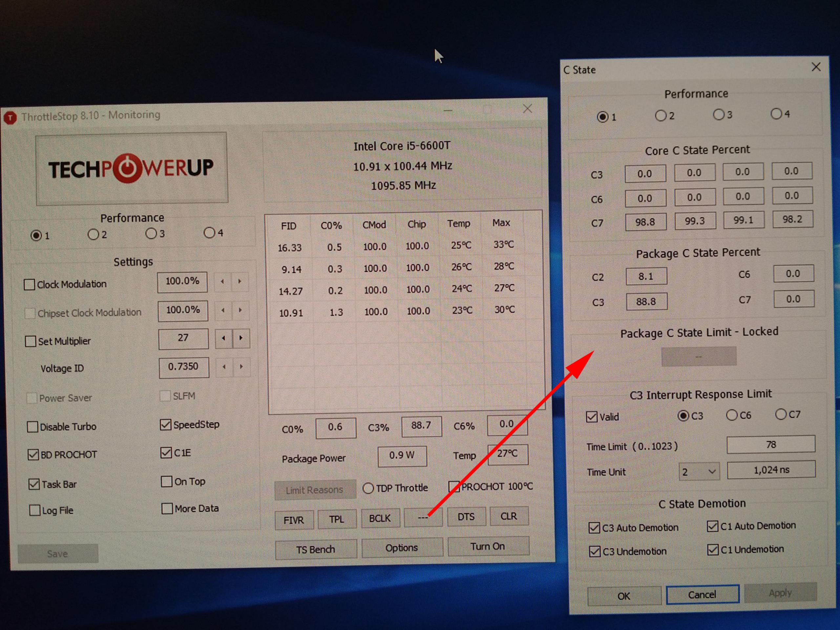Uncheck the Task Bar option
This screenshot has height=630, width=840.
point(34,484)
